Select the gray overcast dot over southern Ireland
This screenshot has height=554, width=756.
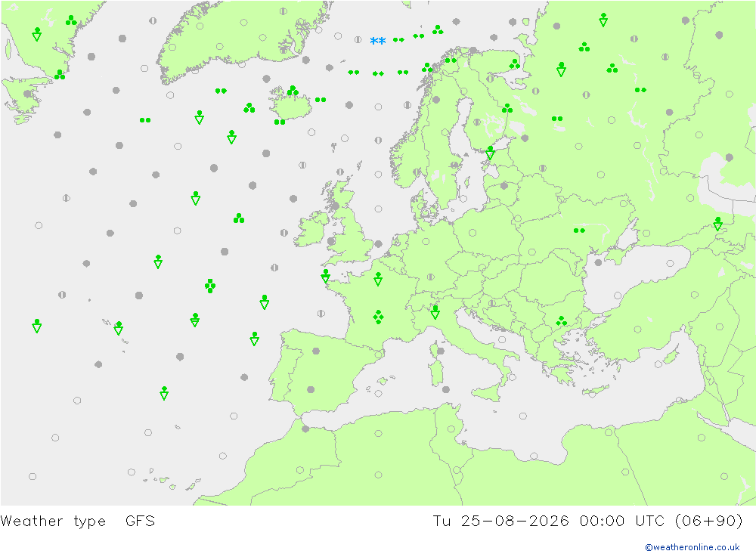pos(331,240)
